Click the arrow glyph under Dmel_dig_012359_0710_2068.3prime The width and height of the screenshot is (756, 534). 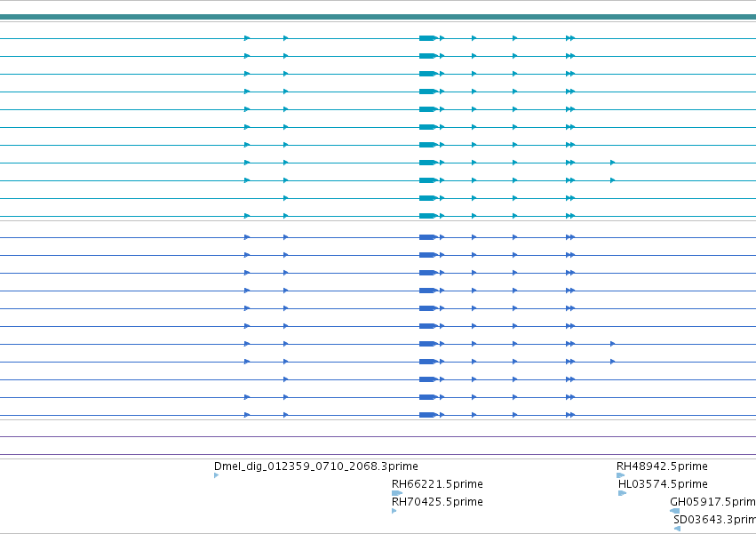(x=217, y=475)
